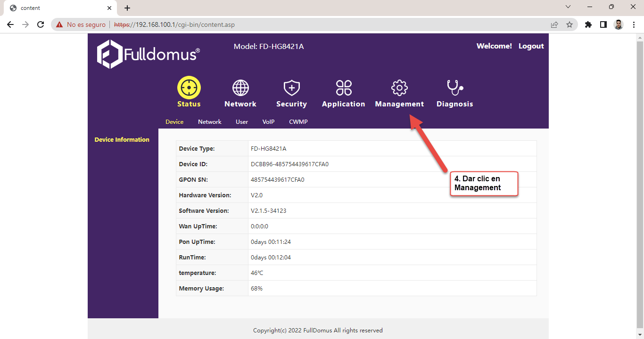Image resolution: width=644 pixels, height=339 pixels.
Task: Open the Application clover icon
Action: tap(344, 88)
